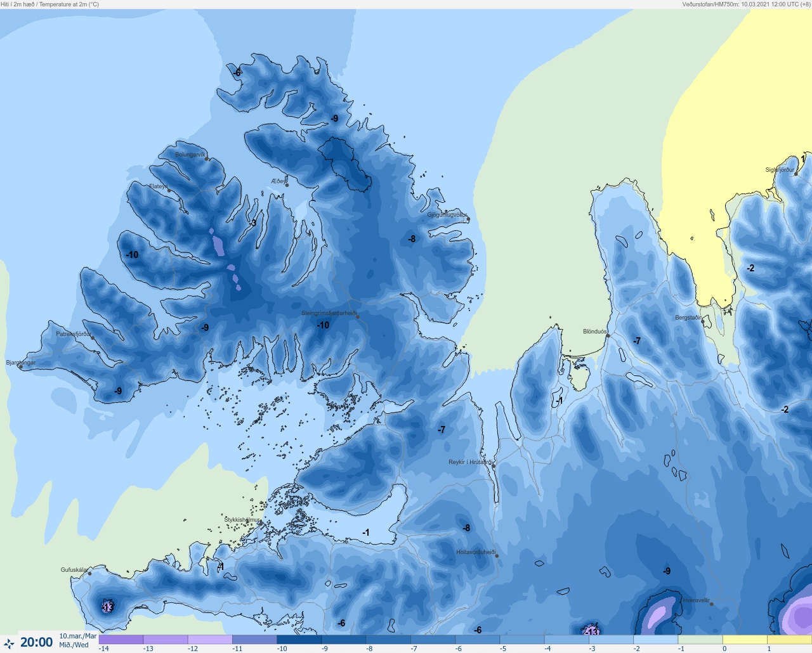Click the Gjögurflugvöllur station label
The height and width of the screenshot is (653, 812).
tap(447, 215)
